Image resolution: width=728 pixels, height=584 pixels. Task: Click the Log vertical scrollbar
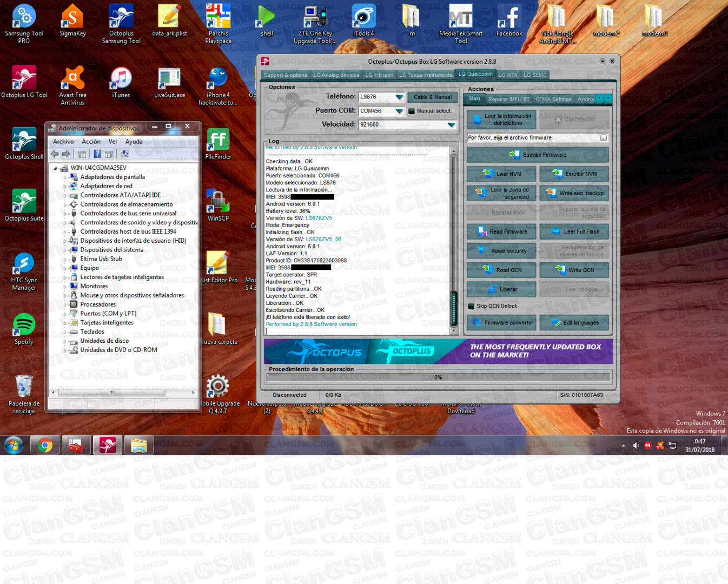[454, 241]
